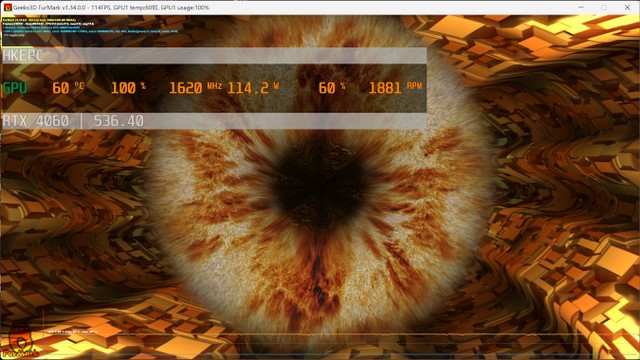Viewport: 640px width, 360px height.
Task: Click the green 'GPU' label
Action: pos(15,88)
